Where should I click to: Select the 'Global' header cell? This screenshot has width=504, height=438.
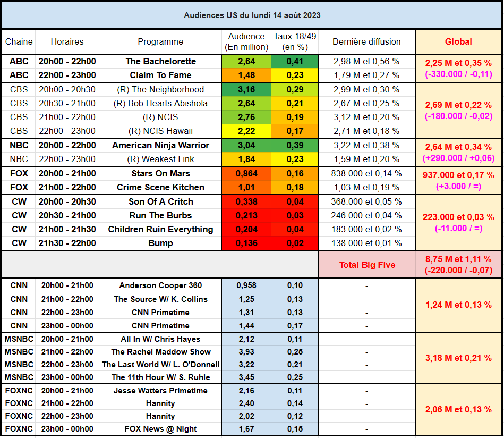point(458,41)
